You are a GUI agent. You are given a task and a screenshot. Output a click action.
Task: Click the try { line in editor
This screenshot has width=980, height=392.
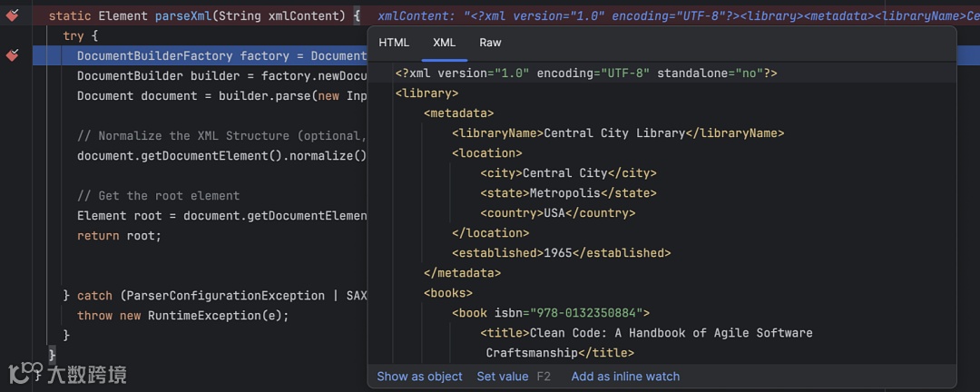pyautogui.click(x=81, y=35)
